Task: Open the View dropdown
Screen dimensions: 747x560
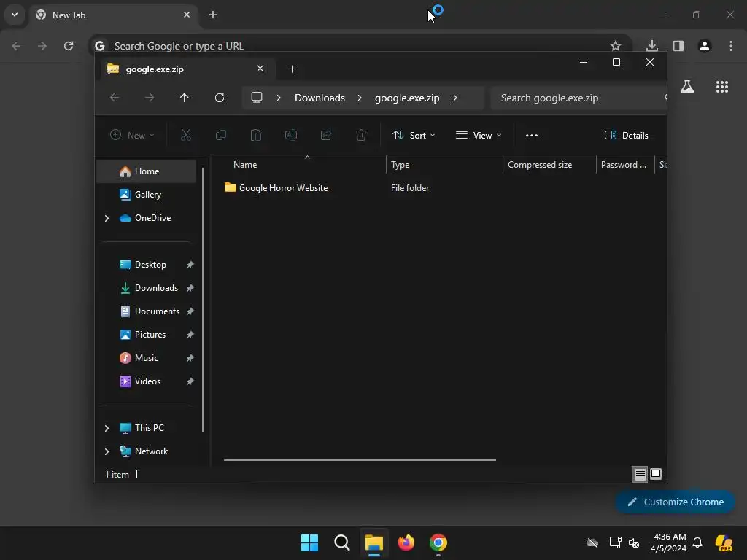Action: [x=479, y=135]
